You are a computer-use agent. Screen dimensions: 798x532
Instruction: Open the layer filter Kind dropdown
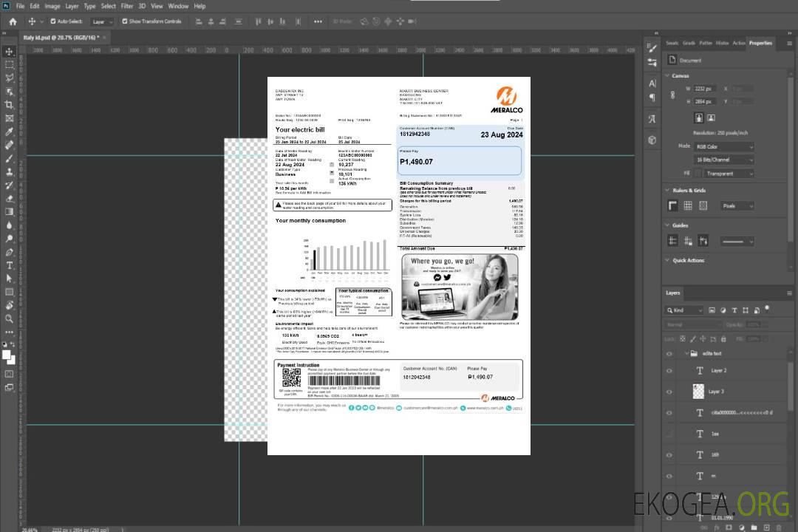(684, 310)
